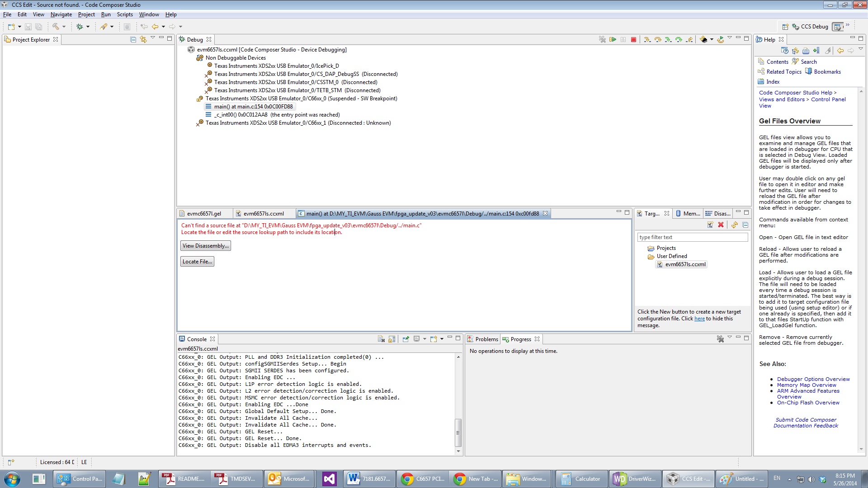Screen dimensions: 868x488
Task: Click the Locate File button
Action: tap(197, 262)
